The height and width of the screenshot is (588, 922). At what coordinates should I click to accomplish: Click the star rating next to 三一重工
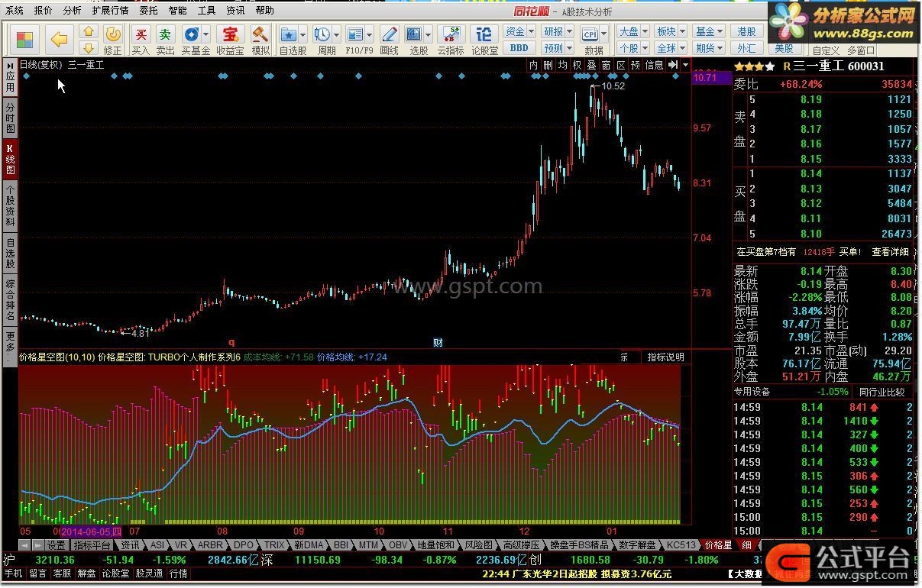754,66
